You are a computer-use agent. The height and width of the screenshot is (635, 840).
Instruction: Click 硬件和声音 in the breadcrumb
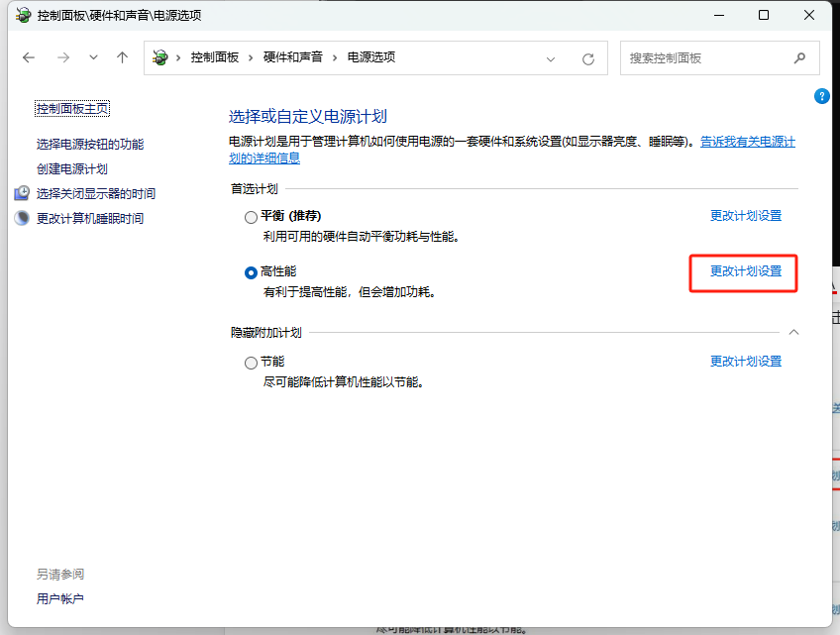[292, 57]
